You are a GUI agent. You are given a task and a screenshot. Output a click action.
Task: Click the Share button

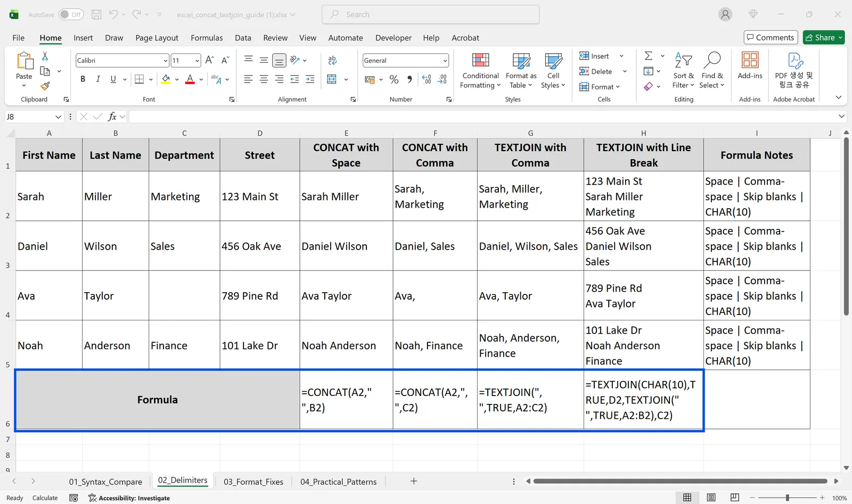[x=824, y=37]
